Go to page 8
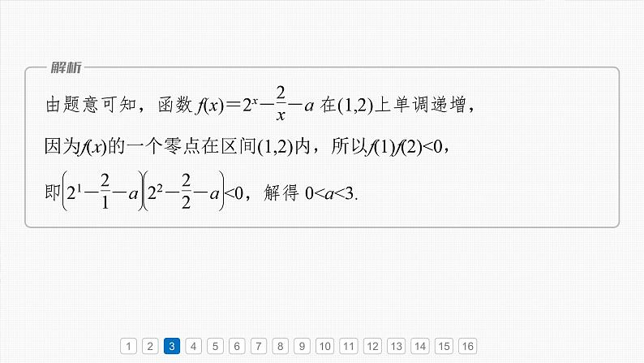The height and width of the screenshot is (363, 644). 280,346
